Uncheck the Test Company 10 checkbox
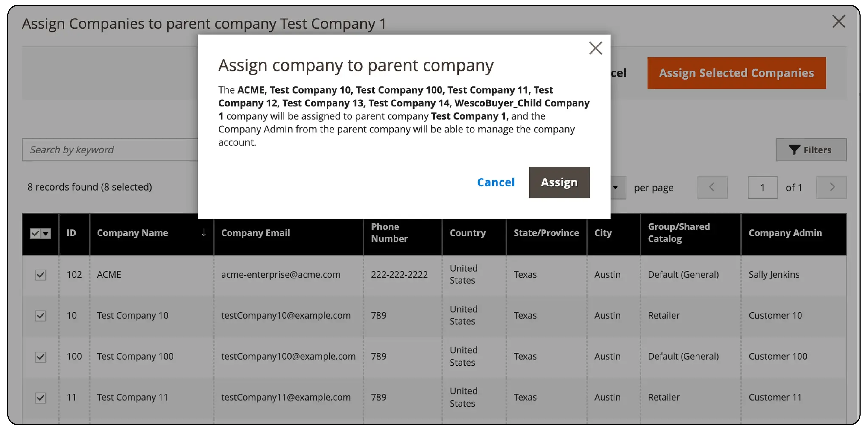This screenshot has width=868, height=430. pyautogui.click(x=40, y=316)
